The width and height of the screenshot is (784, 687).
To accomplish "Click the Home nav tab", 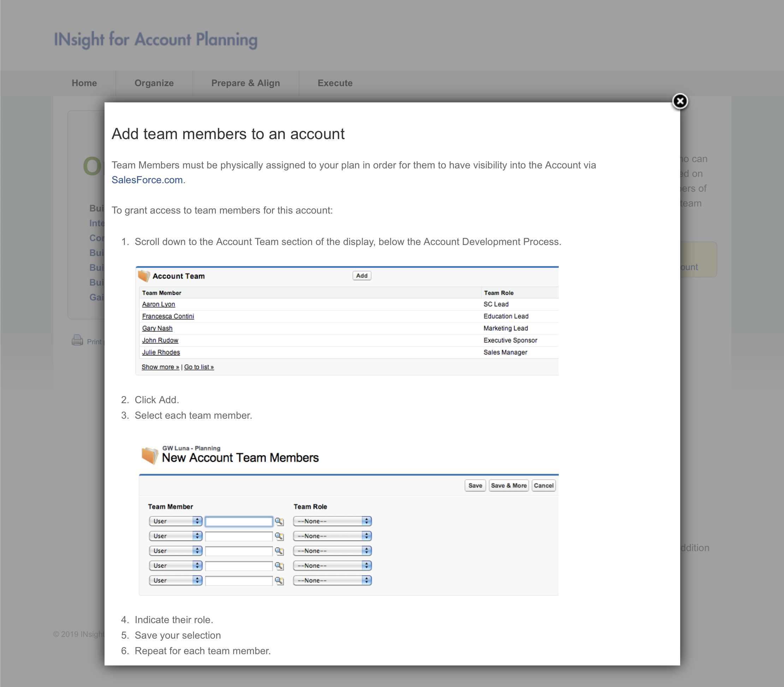I will [x=84, y=83].
